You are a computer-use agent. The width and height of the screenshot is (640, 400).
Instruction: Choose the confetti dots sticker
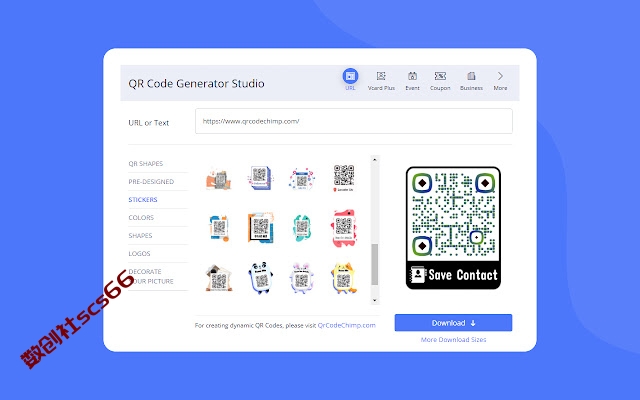(x=302, y=179)
